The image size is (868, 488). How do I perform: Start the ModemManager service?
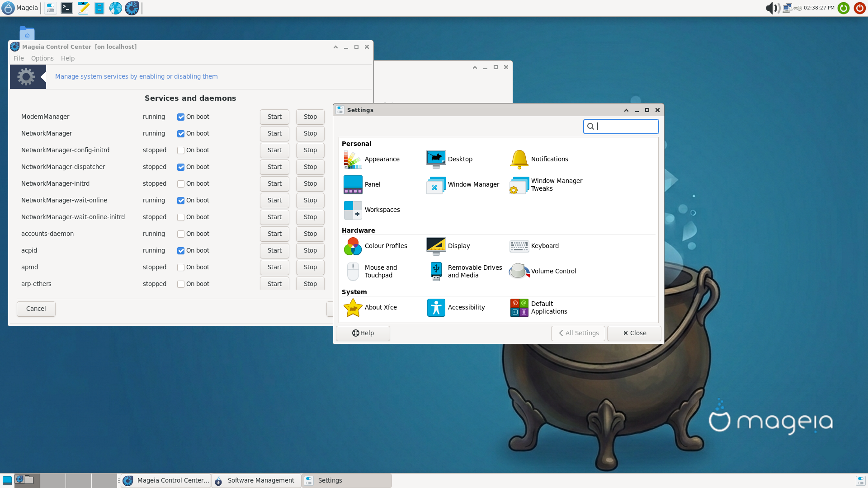click(x=274, y=117)
